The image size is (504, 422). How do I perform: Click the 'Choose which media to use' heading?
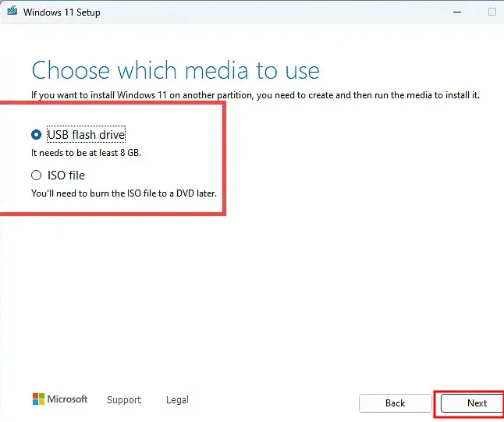tap(176, 70)
